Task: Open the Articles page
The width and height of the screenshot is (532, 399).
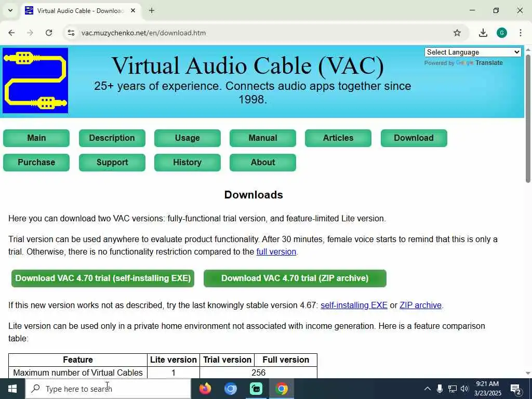Action: pyautogui.click(x=338, y=138)
